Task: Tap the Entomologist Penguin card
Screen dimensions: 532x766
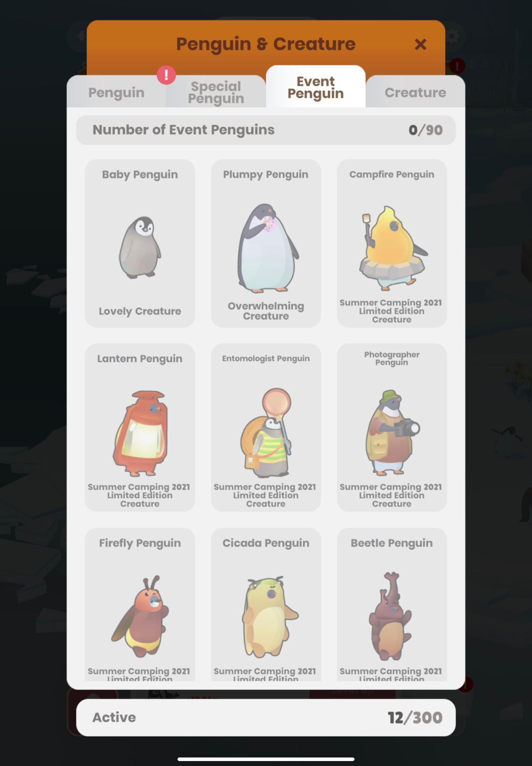Action: tap(266, 427)
